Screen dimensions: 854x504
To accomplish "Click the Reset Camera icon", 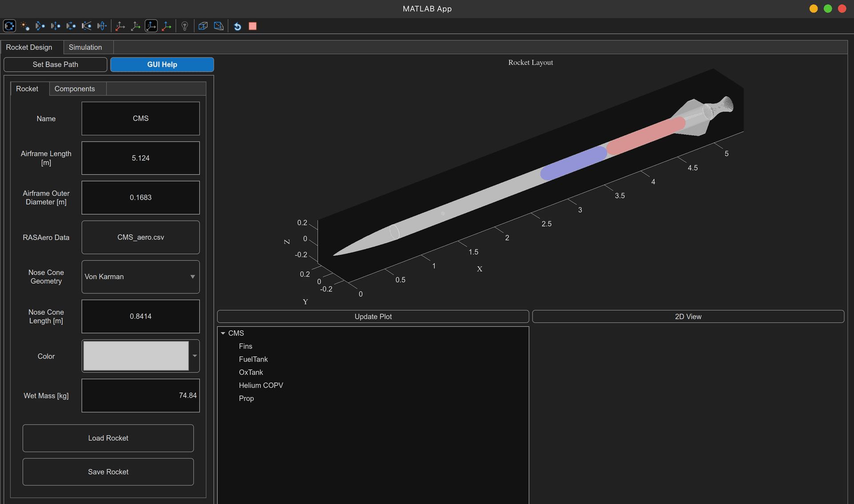I will tap(238, 26).
